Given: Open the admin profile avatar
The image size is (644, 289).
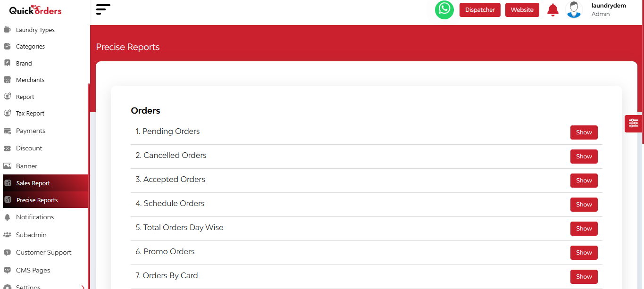Looking at the screenshot, I should 574,10.
